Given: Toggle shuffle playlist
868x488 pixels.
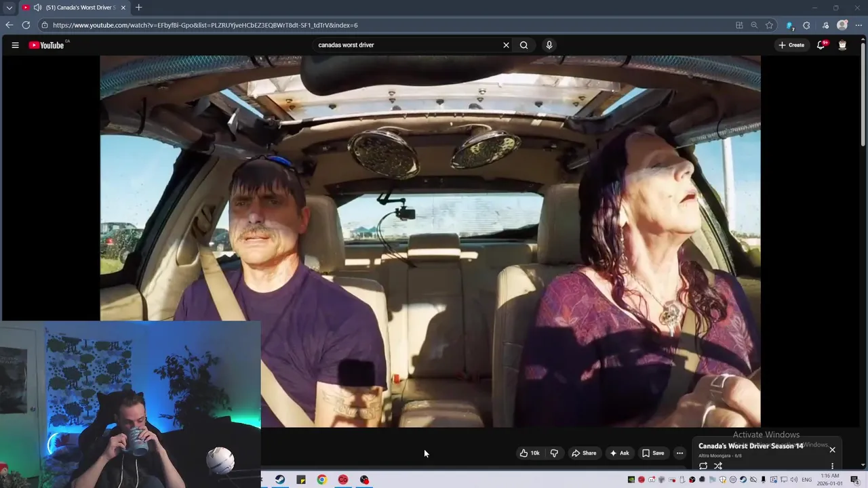Looking at the screenshot, I should click(x=718, y=466).
